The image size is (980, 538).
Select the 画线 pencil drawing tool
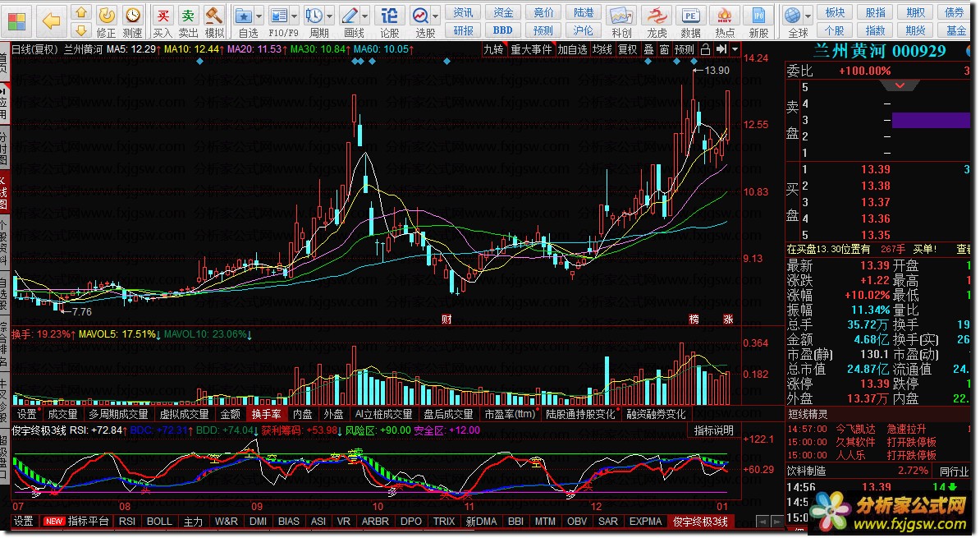tap(350, 16)
